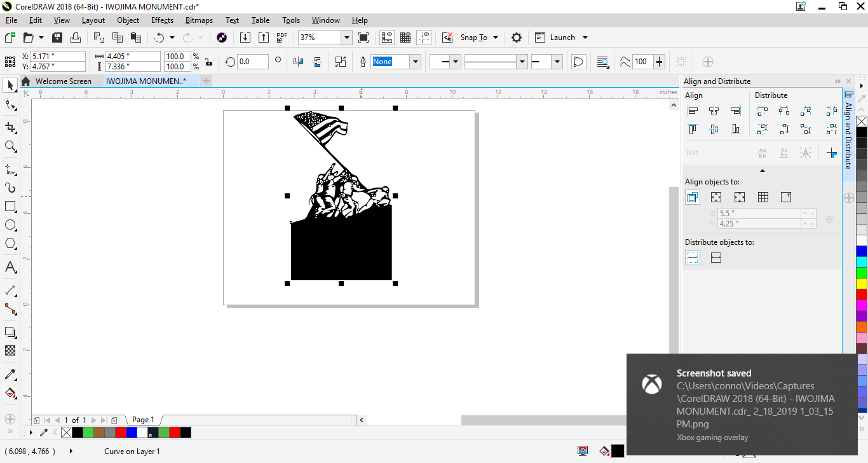
Task: Toggle the lock ratio padlock
Action: pos(208,62)
